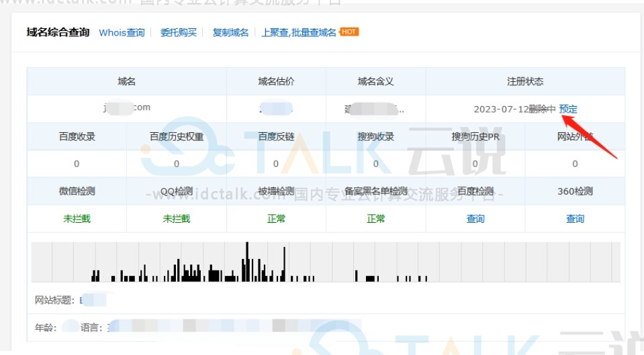The width and height of the screenshot is (644, 355).
Task: Click the 注册状态 column header
Action: click(525, 81)
